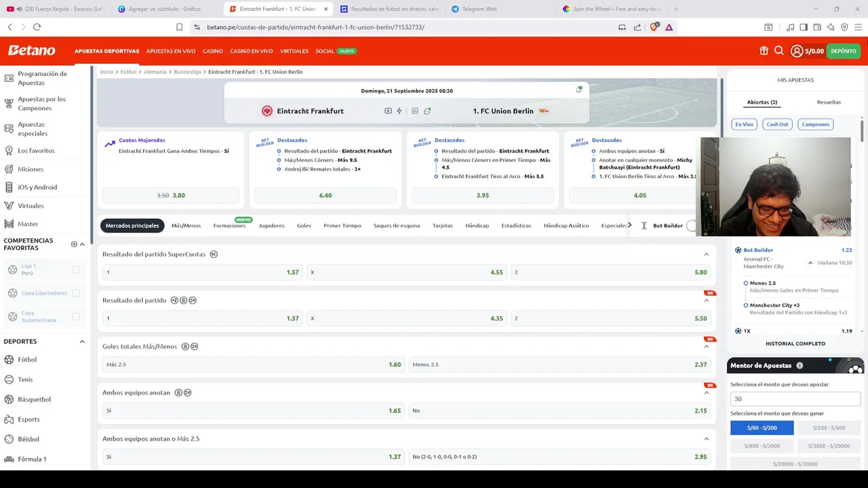Click the Béisbol icon in sidebar
The image size is (868, 488).
pos(9,439)
